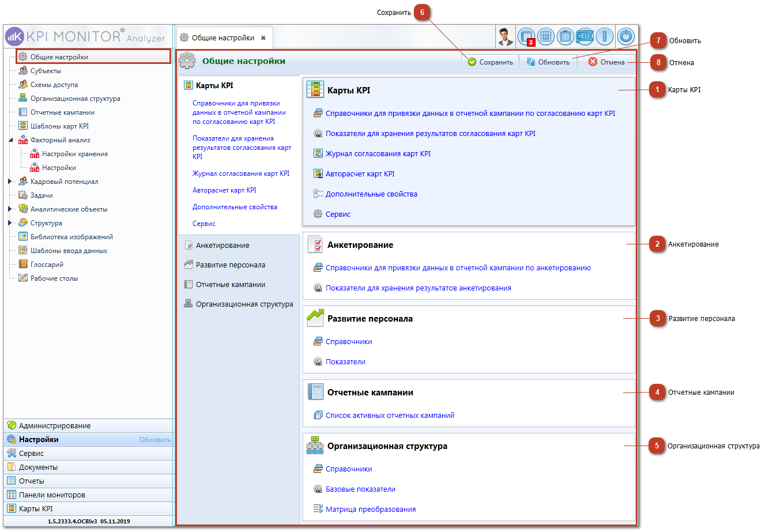
Task: Click the Задачи tree icon
Action: (23, 195)
